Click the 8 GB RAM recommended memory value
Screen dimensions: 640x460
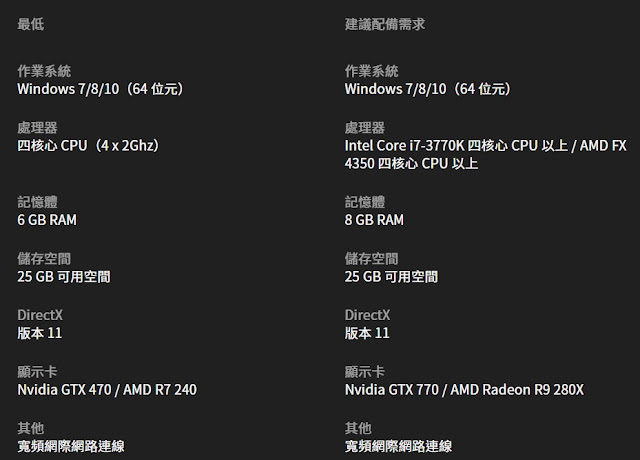tap(374, 220)
